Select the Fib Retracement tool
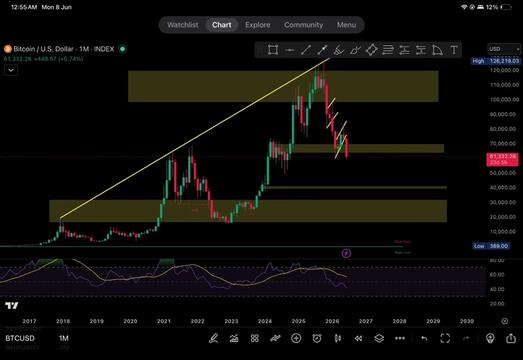The image size is (523, 360). click(388, 50)
